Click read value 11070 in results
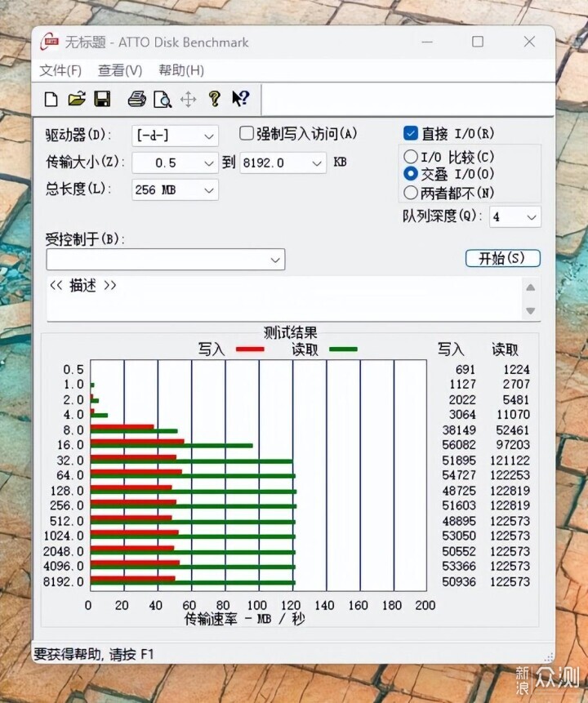This screenshot has width=588, height=703. coord(513,414)
